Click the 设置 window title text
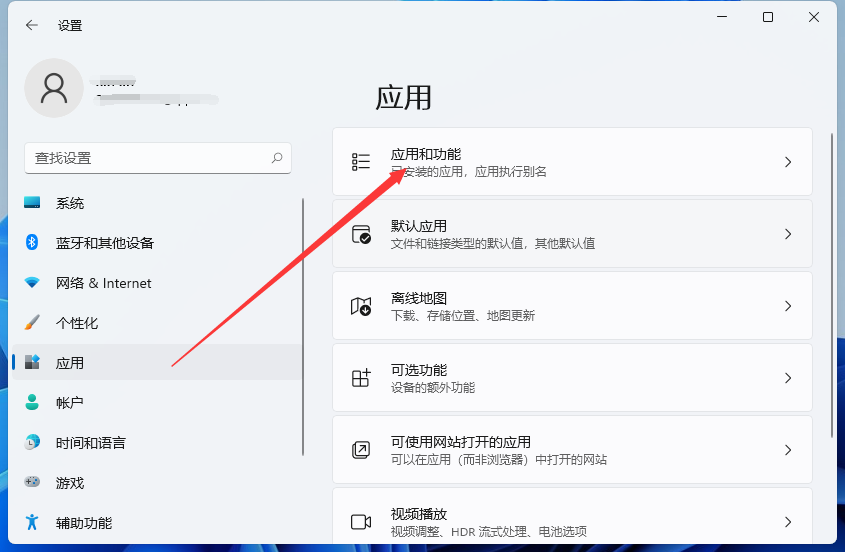The height and width of the screenshot is (552, 845). tap(70, 25)
